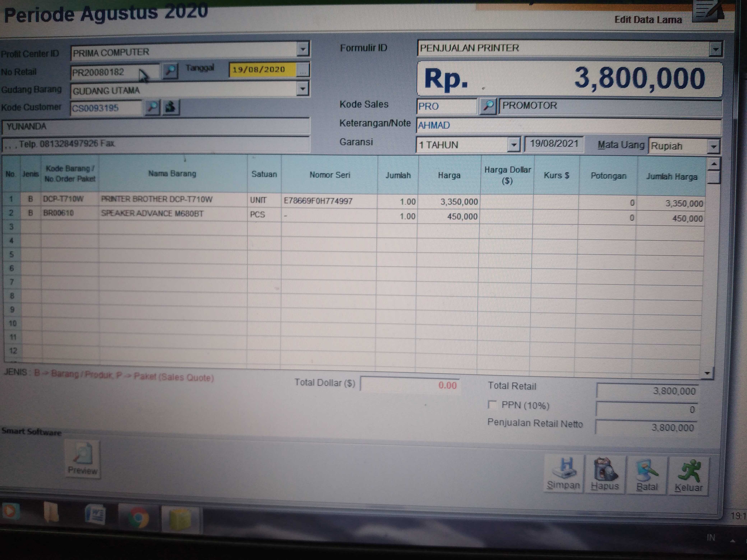Click the add customer person icon
The image size is (747, 560).
pos(171,107)
